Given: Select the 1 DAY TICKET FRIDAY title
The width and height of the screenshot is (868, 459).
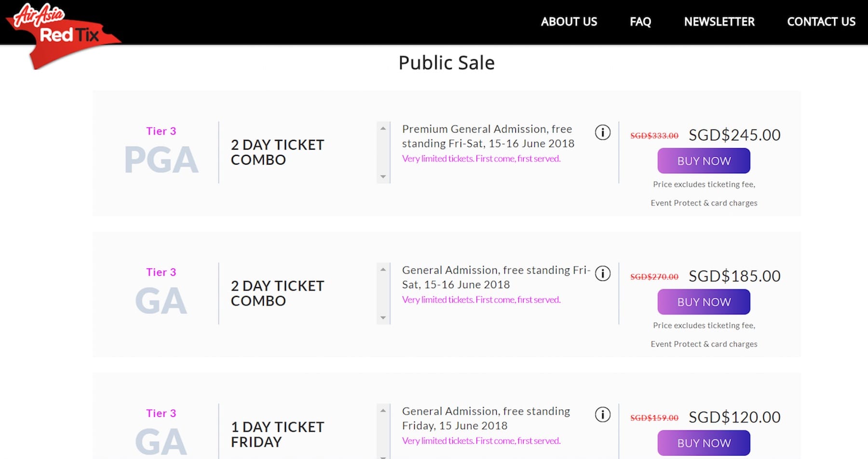Looking at the screenshot, I should click(x=277, y=434).
